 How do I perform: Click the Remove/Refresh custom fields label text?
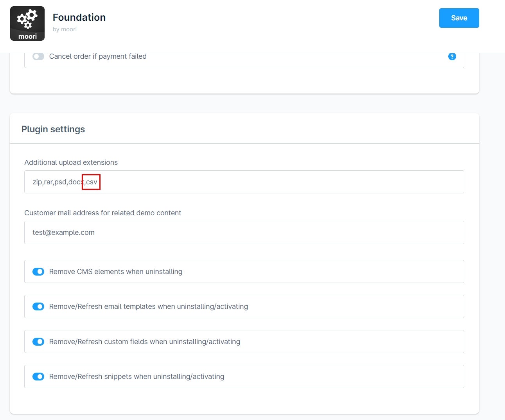(145, 342)
